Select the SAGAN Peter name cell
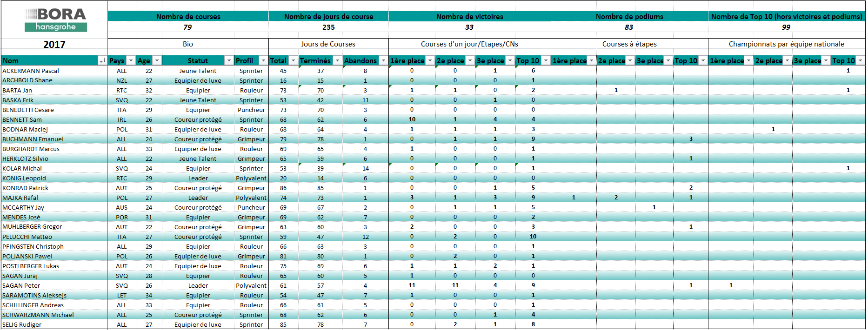Viewport: 868px width, 330px height. (x=54, y=285)
